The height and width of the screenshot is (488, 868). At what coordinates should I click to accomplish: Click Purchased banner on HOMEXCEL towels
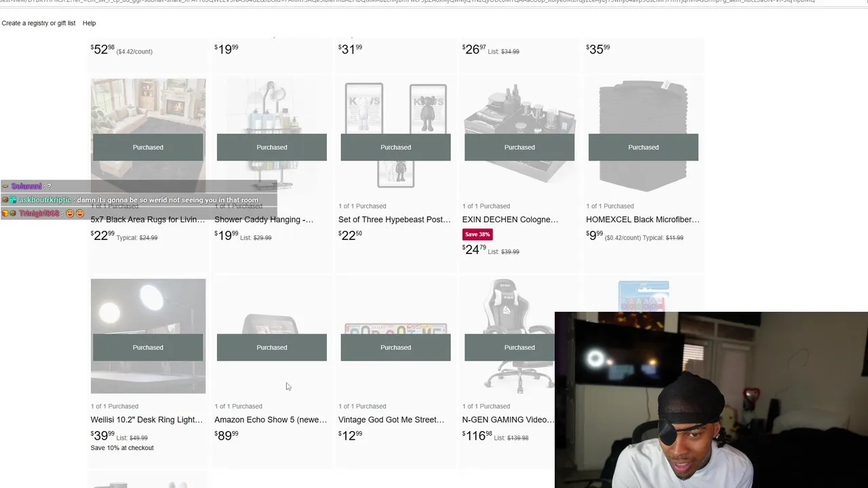pos(644,147)
